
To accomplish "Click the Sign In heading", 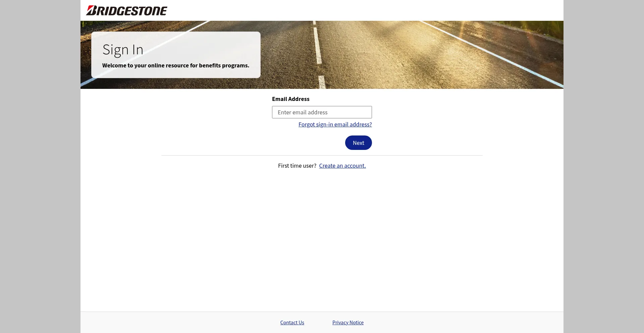I will point(123,50).
